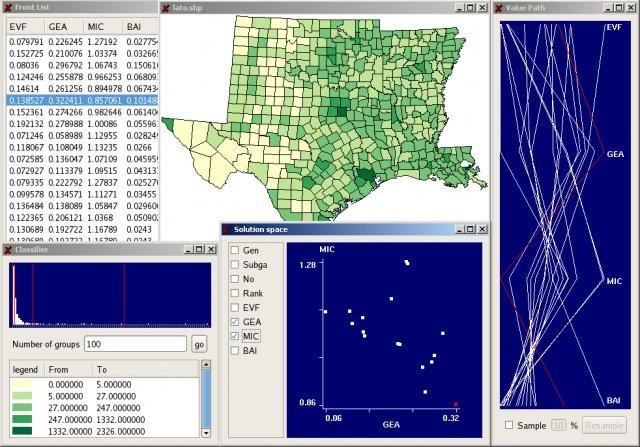Uncheck the MIC checkbox

pyautogui.click(x=235, y=336)
